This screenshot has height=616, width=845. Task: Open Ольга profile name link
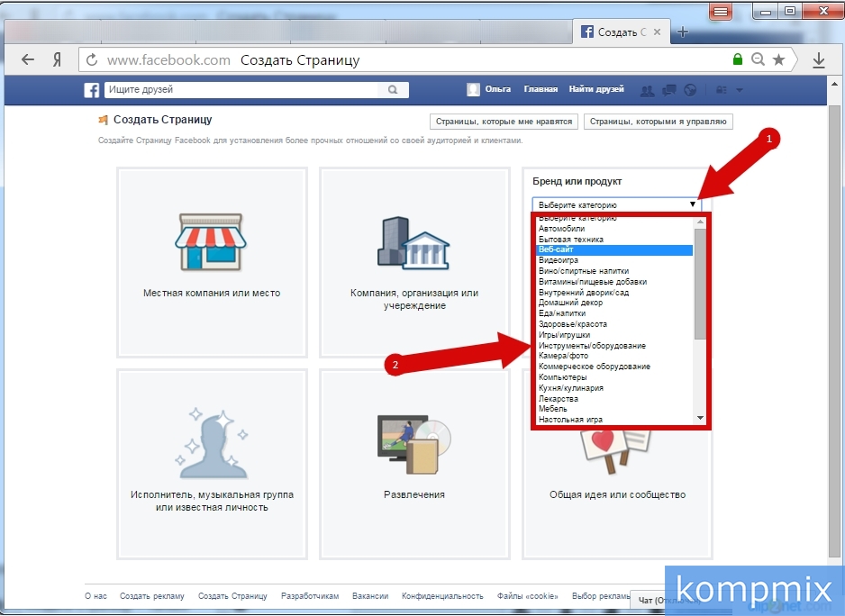[x=498, y=89]
